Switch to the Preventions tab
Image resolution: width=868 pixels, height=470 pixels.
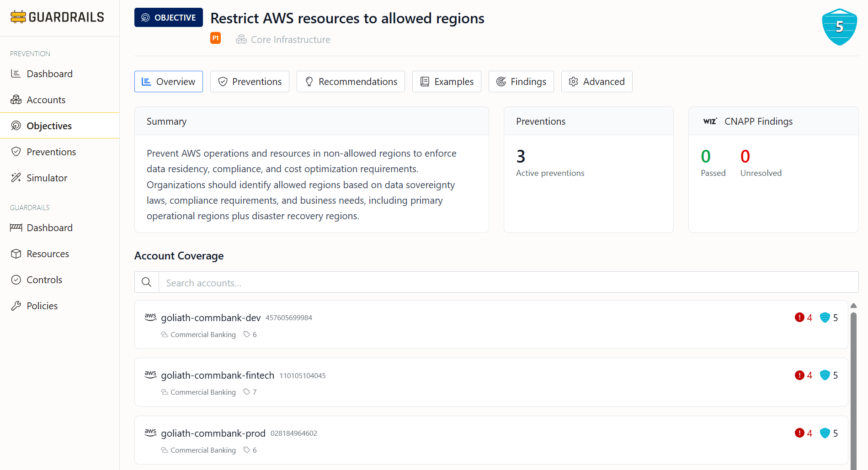click(x=250, y=82)
